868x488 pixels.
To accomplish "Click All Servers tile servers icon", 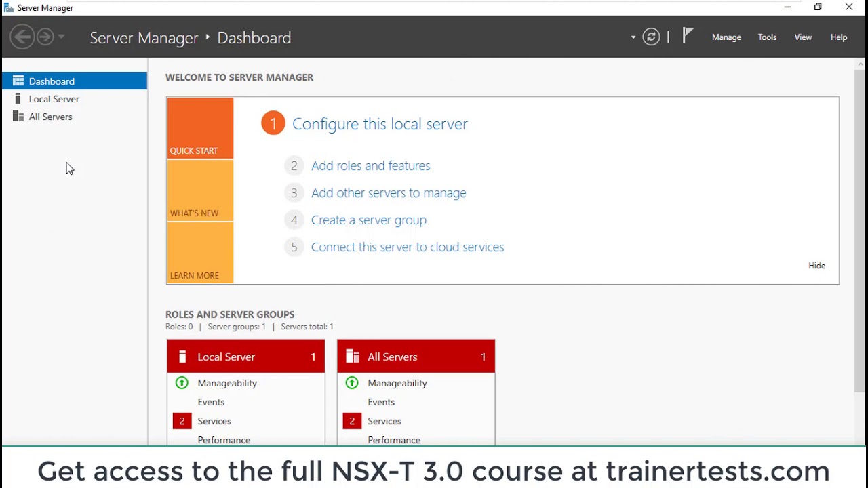I will click(x=352, y=357).
